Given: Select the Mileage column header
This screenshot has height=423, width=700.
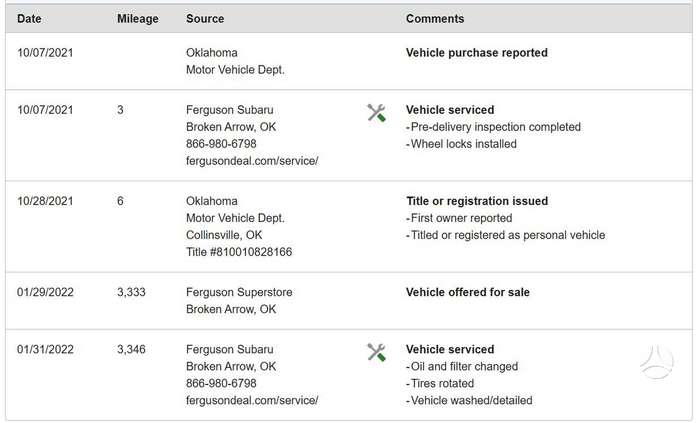Looking at the screenshot, I should (x=138, y=19).
